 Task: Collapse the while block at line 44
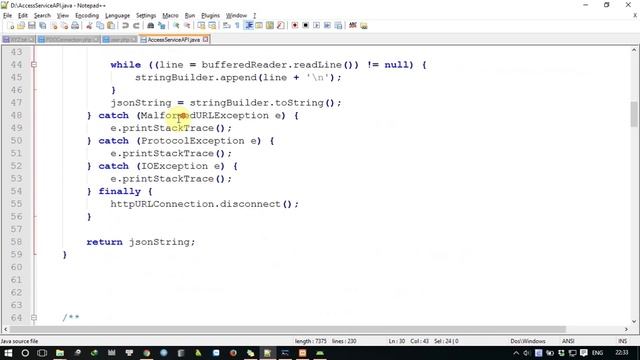[x=34, y=64]
